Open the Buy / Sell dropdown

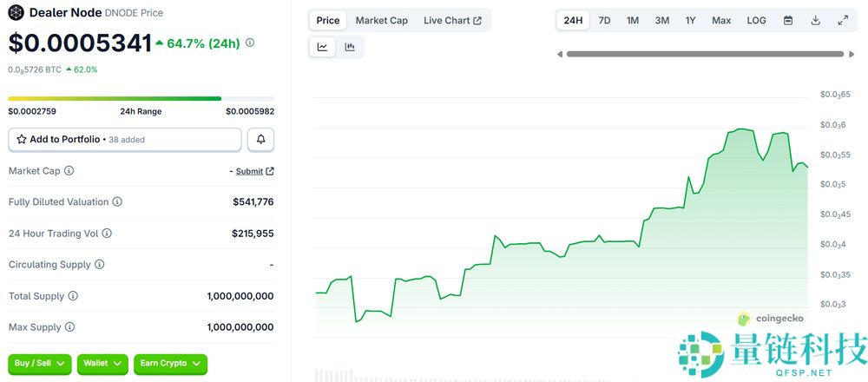40,363
